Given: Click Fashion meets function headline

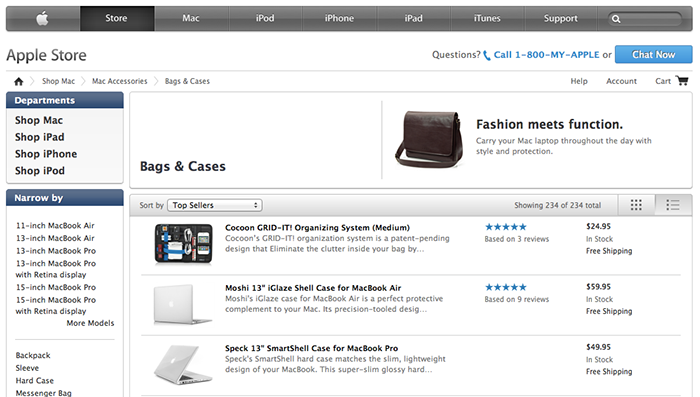Looking at the screenshot, I should [x=550, y=124].
